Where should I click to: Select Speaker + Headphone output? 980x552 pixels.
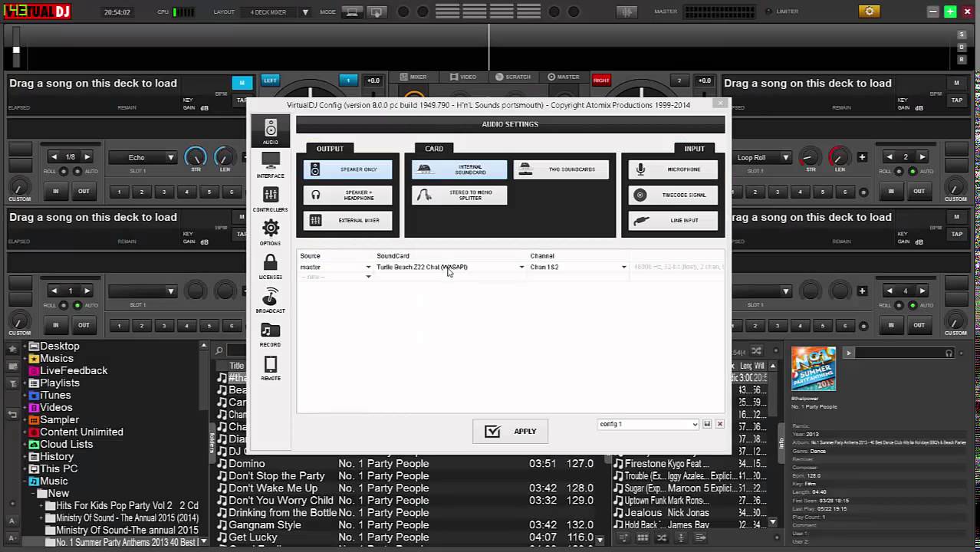tap(348, 195)
